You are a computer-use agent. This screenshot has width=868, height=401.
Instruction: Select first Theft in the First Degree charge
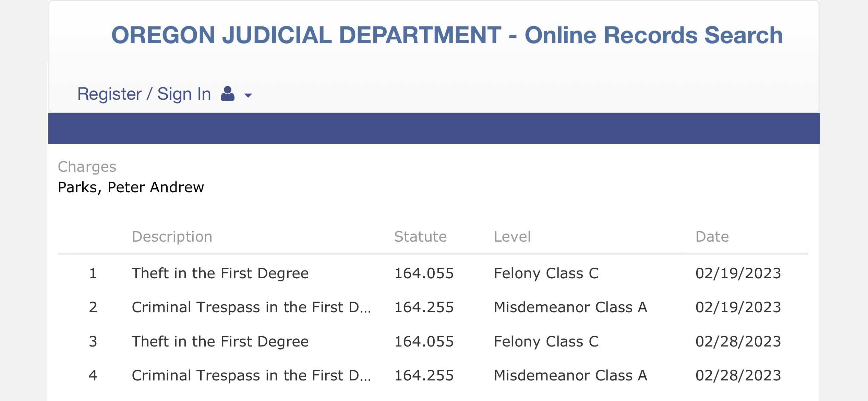pyautogui.click(x=220, y=274)
